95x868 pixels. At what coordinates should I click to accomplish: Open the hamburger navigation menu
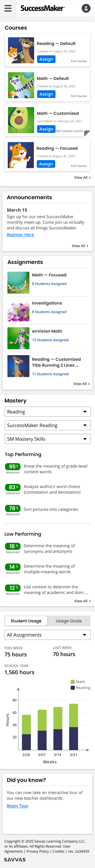8,8
